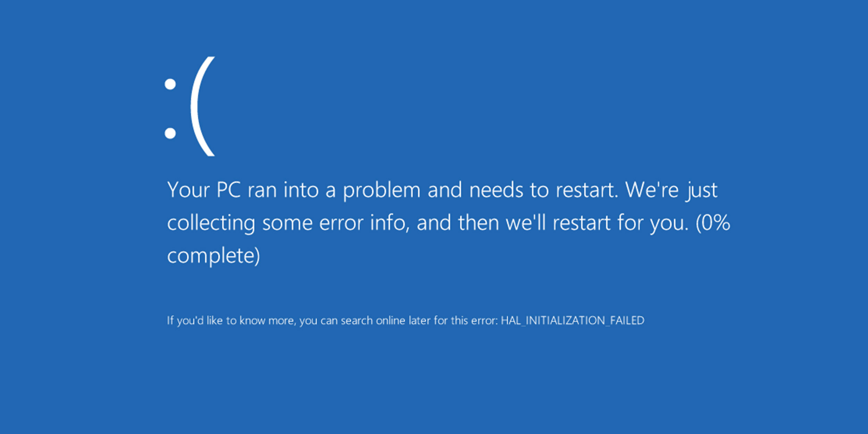This screenshot has height=434, width=868.
Task: Click the words "ran into" on the first line
Action: (x=283, y=190)
